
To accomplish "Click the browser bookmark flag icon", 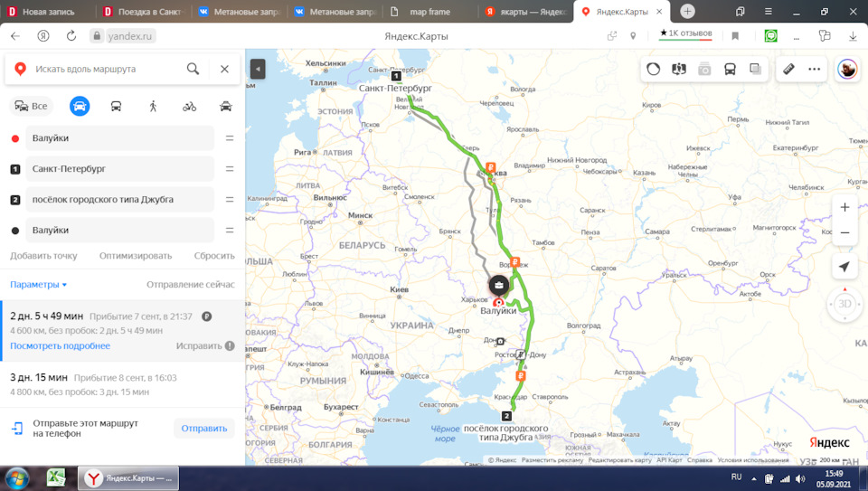I will coord(735,36).
